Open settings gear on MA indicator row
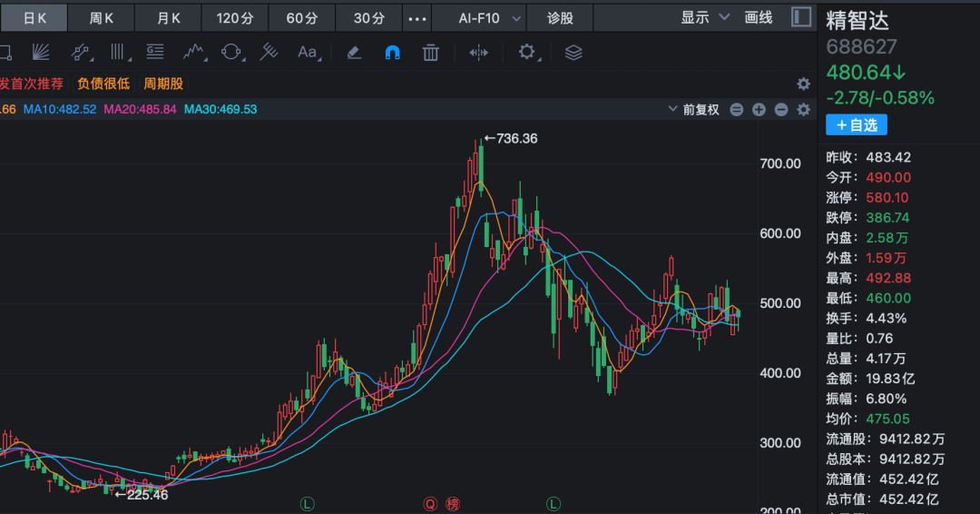This screenshot has width=980, height=514. tap(804, 110)
